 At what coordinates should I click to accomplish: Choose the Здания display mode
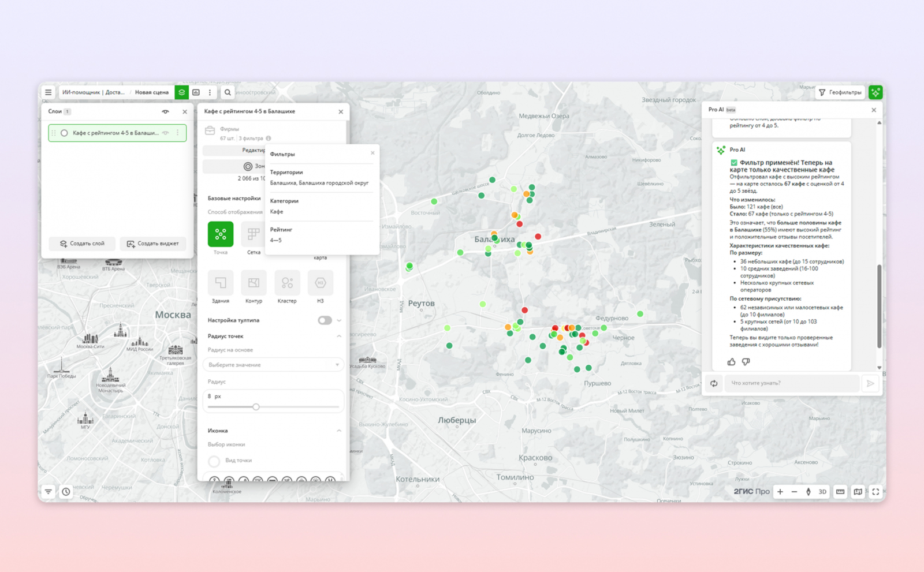click(x=221, y=283)
